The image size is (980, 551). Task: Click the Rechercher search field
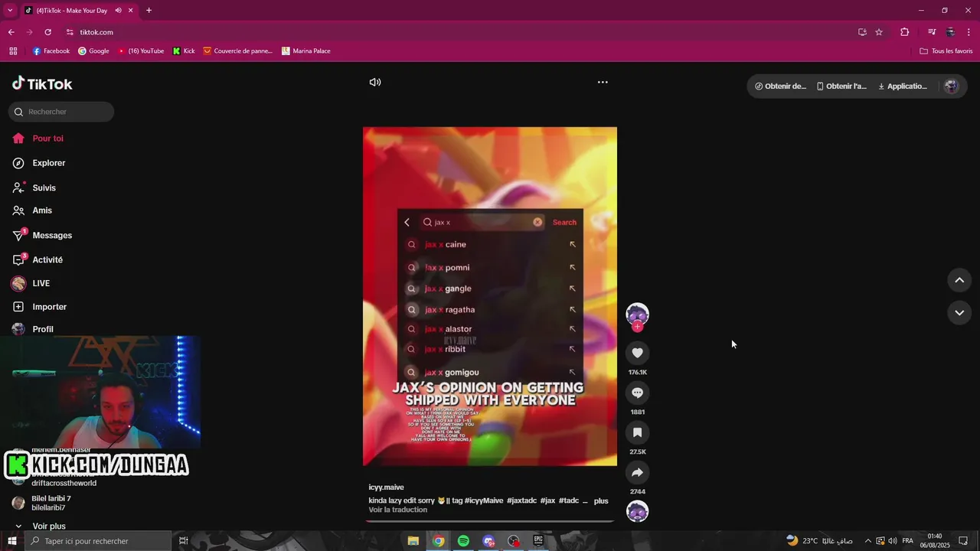tap(61, 112)
